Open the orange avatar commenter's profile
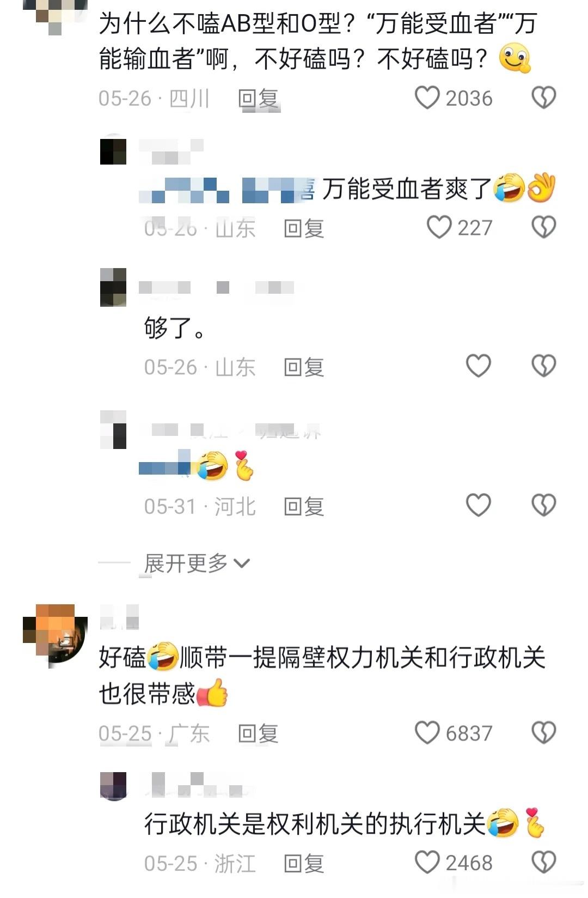The image size is (588, 898). (x=54, y=634)
